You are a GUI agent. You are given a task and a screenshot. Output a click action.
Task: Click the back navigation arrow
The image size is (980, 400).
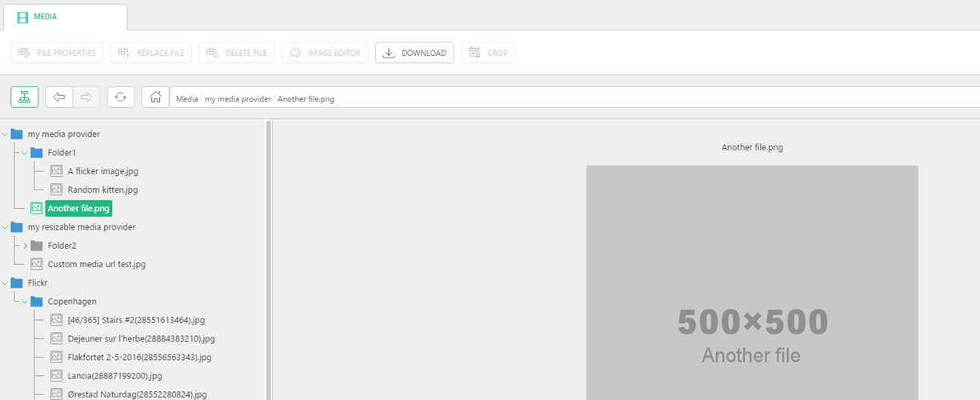point(58,97)
